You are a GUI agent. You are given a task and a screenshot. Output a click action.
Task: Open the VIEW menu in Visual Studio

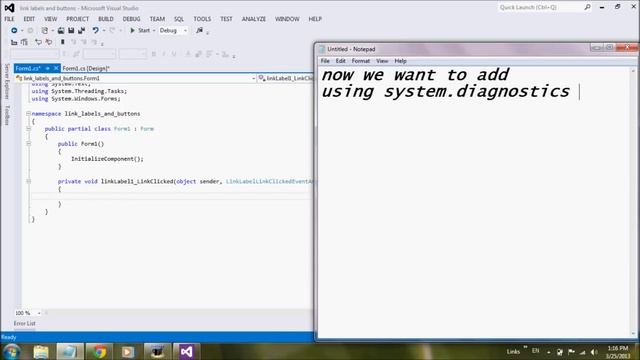[x=51, y=19]
